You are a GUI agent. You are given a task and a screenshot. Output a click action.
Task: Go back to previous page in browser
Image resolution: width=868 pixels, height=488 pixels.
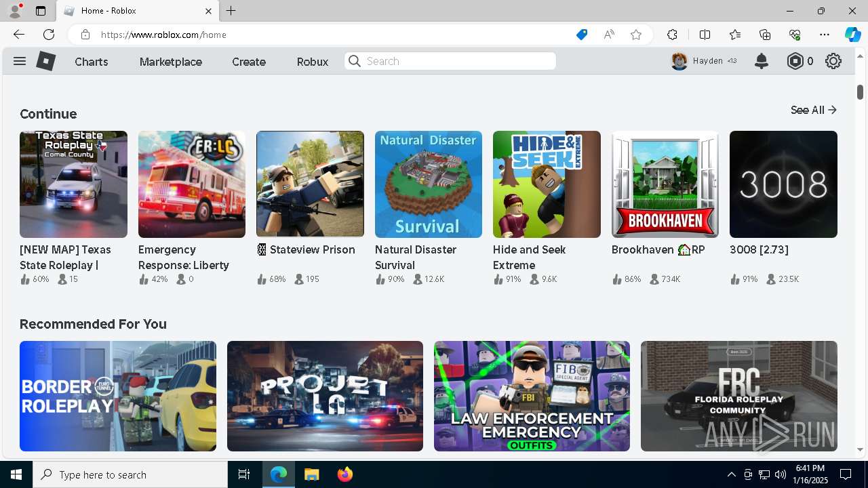(x=19, y=35)
